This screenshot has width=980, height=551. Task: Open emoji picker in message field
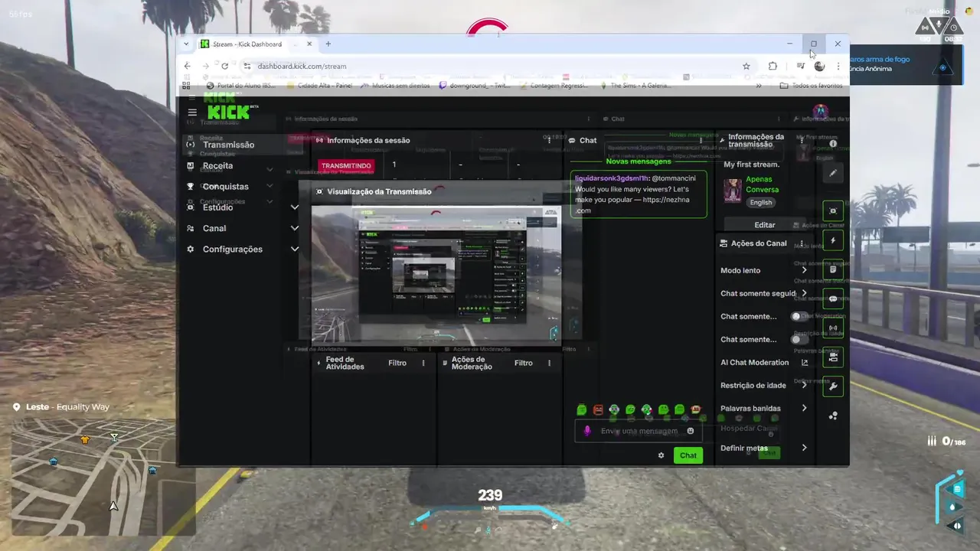click(x=691, y=431)
